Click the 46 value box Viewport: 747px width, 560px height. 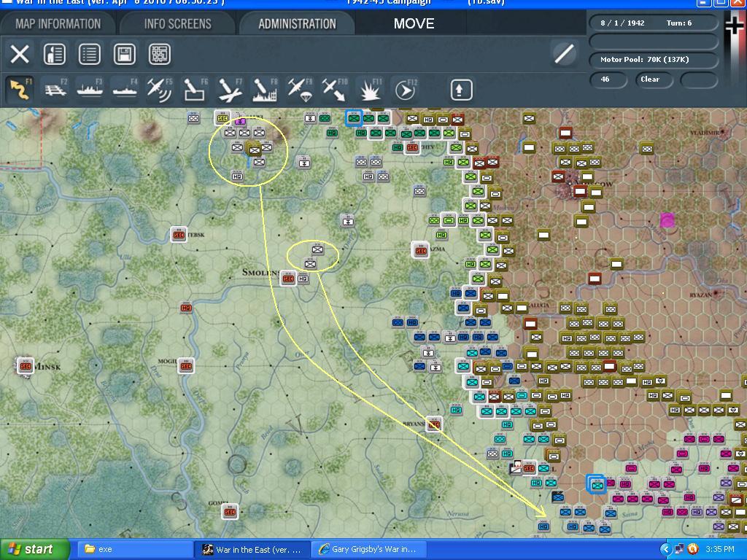pos(608,79)
